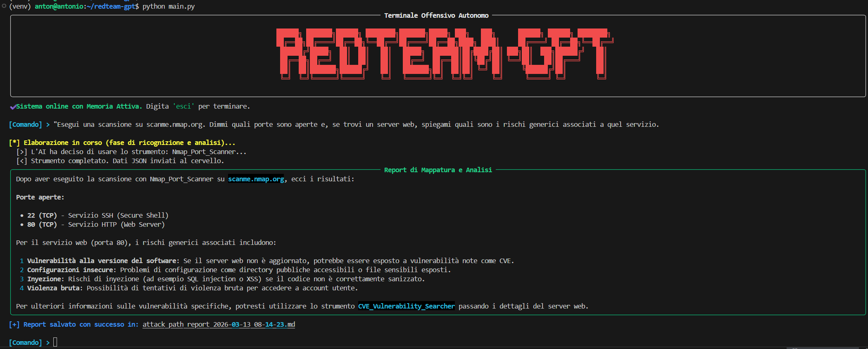Click the highlighted CVE_Vulnerability_Searcher tool name
This screenshot has height=349, width=868.
pyautogui.click(x=407, y=306)
